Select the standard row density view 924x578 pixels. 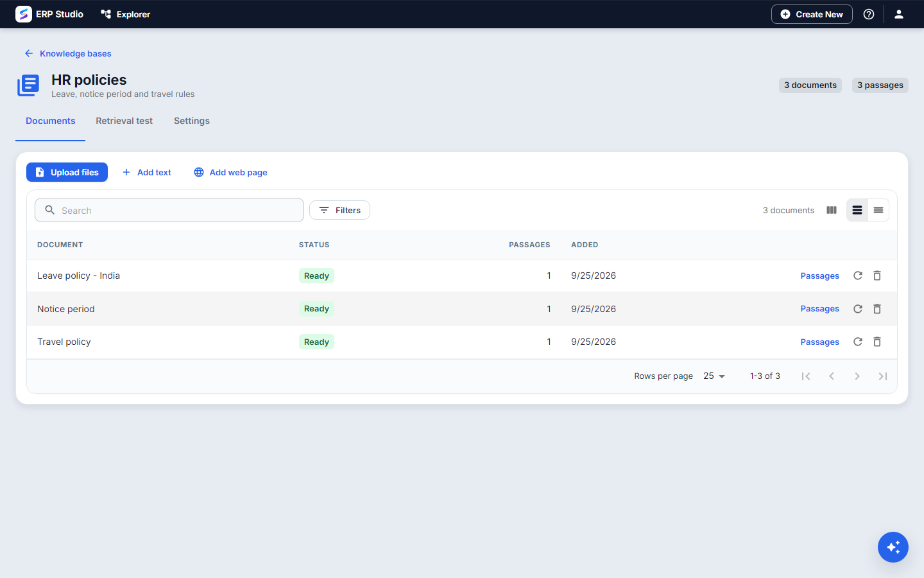pyautogui.click(x=857, y=210)
